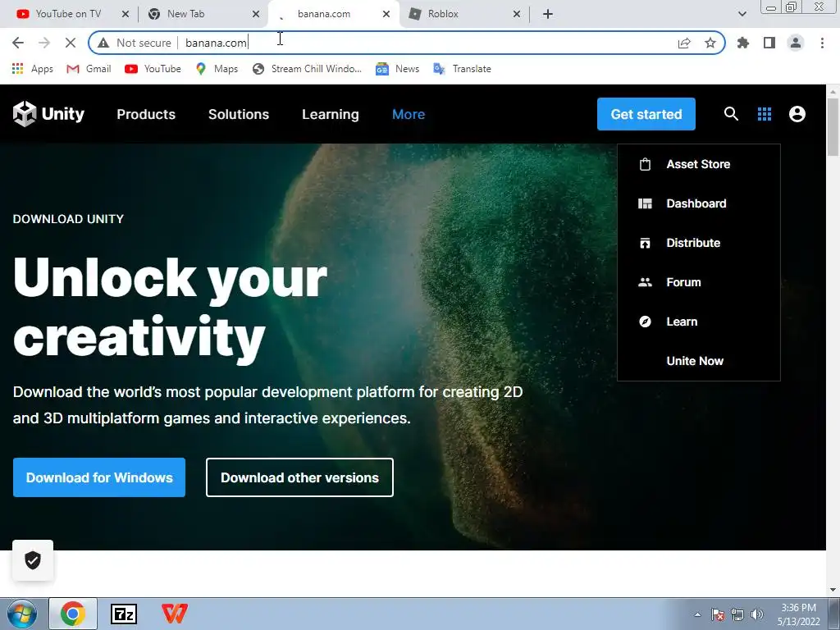840x630 pixels.
Task: Bookmark this page with the star icon
Action: 710,43
